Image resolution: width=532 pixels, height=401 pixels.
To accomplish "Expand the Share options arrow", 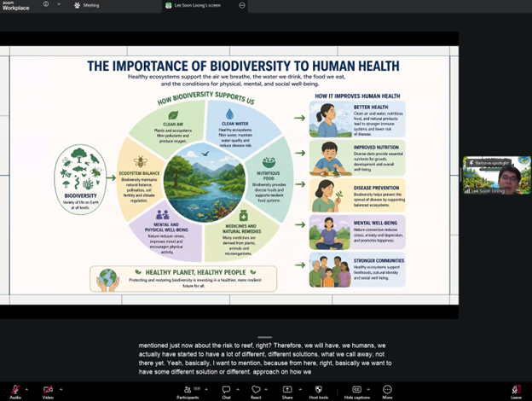I will pyautogui.click(x=299, y=389).
